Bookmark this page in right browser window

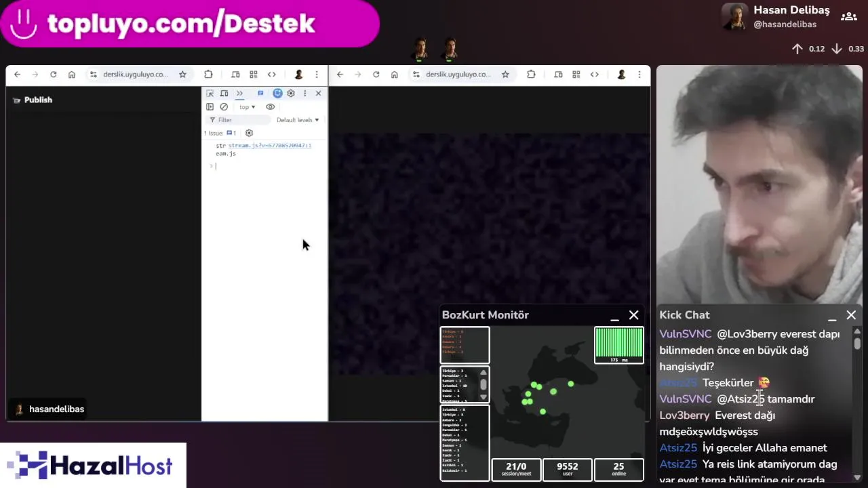(x=505, y=75)
